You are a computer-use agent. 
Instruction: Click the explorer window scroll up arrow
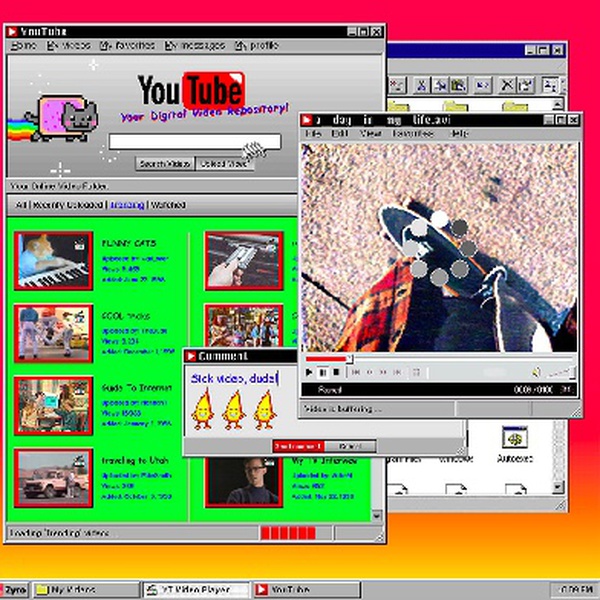point(558,104)
